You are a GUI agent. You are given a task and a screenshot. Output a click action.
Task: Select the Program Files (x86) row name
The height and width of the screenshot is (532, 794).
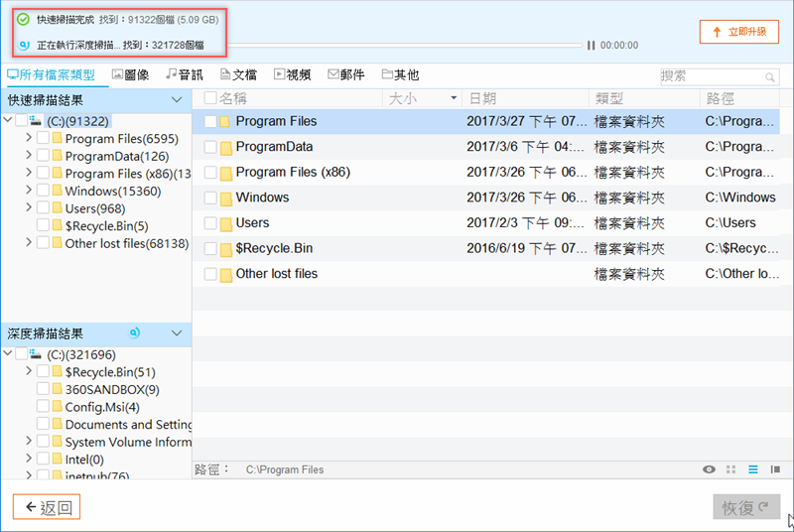pos(293,172)
